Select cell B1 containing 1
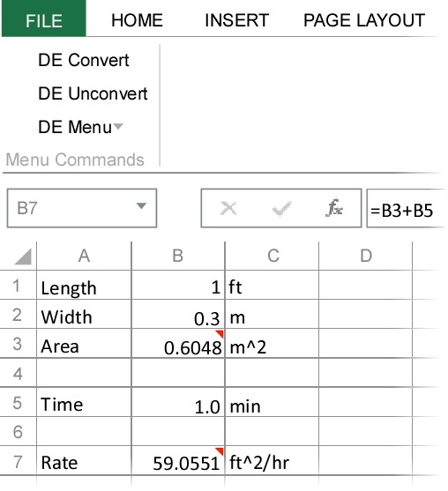Image resolution: width=448 pixels, height=491 pixels. [178, 285]
